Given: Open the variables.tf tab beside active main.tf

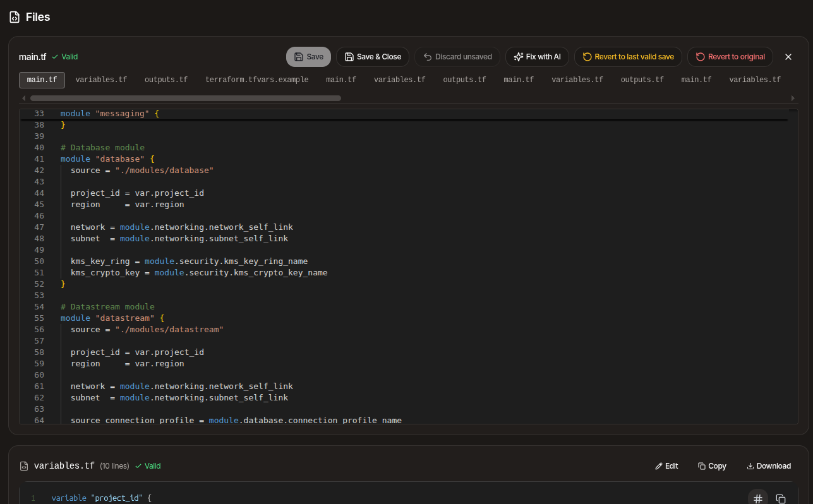Looking at the screenshot, I should 101,80.
